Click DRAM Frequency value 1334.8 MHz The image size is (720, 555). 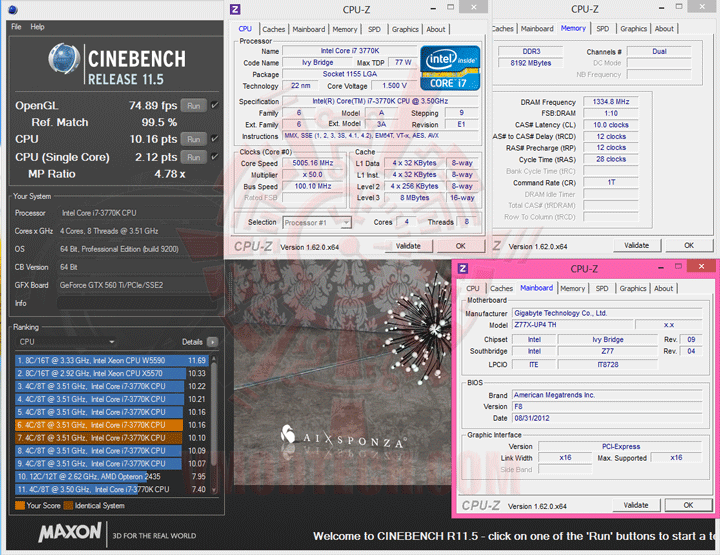point(611,101)
